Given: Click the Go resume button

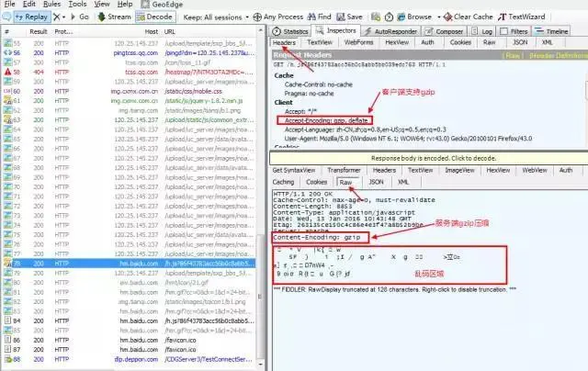Looking at the screenshot, I should point(80,17).
